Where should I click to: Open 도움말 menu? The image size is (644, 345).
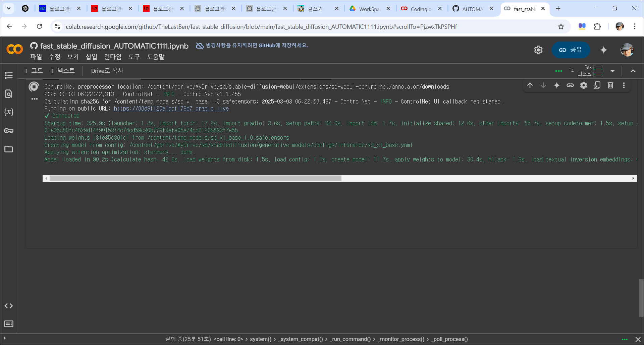point(156,57)
